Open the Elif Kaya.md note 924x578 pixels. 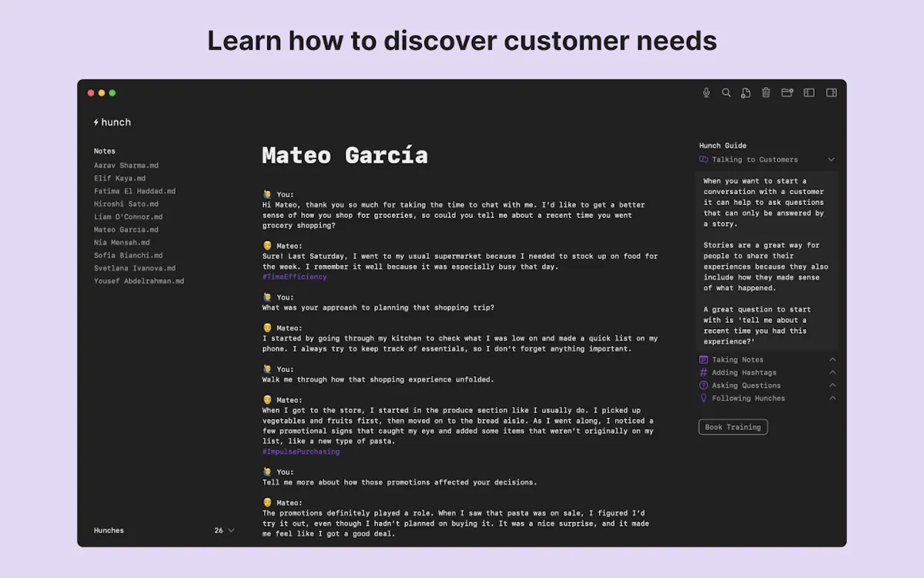(x=119, y=178)
